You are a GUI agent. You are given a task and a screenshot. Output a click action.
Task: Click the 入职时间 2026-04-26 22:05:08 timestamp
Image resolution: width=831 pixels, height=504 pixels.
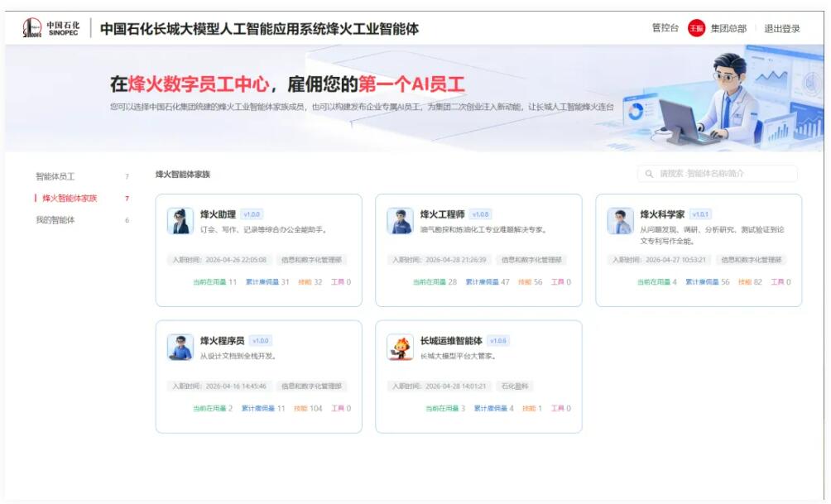[x=219, y=260]
